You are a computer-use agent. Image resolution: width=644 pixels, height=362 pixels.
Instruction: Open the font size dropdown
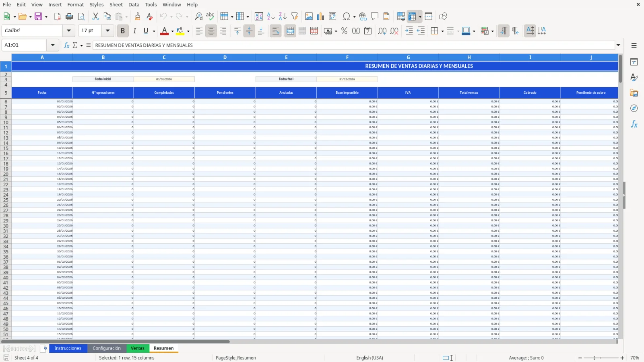(x=107, y=31)
